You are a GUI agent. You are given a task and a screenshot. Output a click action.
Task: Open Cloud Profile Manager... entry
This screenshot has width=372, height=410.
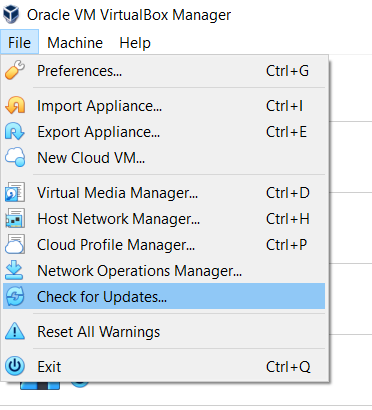[164, 245]
